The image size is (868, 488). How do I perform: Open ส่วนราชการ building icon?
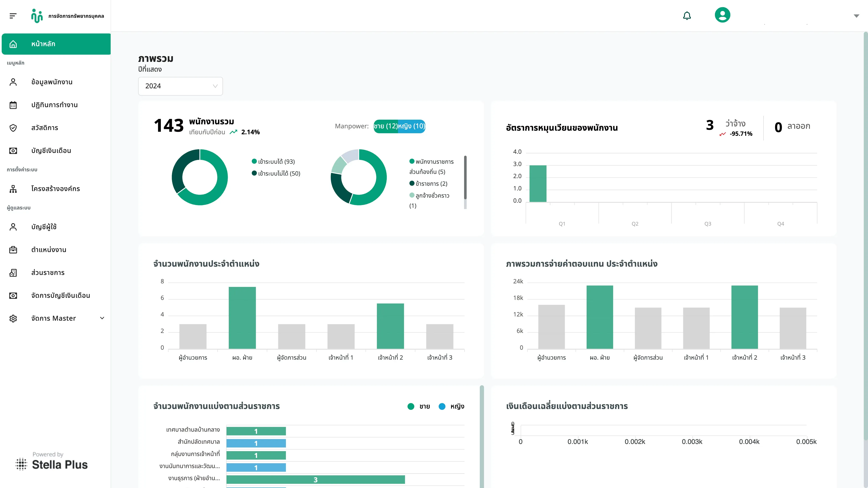[x=13, y=273]
